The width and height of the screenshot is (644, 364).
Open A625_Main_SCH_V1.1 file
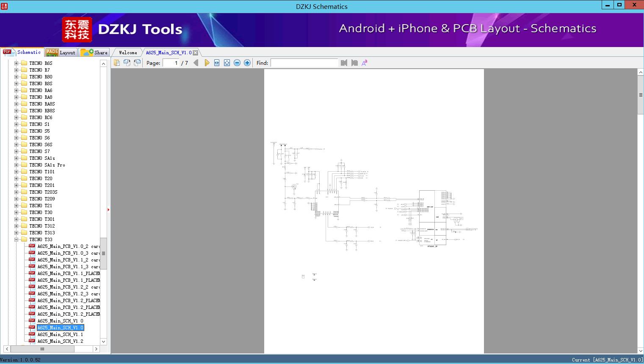click(60, 334)
